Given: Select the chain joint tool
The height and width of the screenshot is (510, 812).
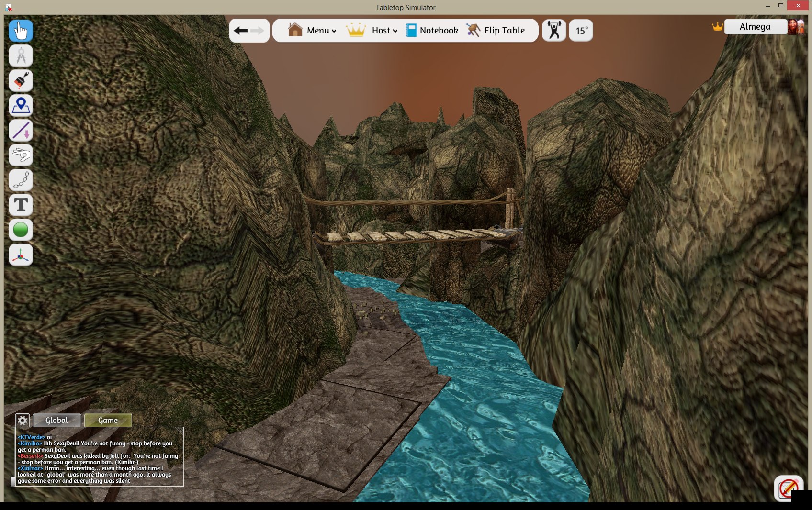Looking at the screenshot, I should pyautogui.click(x=21, y=180).
